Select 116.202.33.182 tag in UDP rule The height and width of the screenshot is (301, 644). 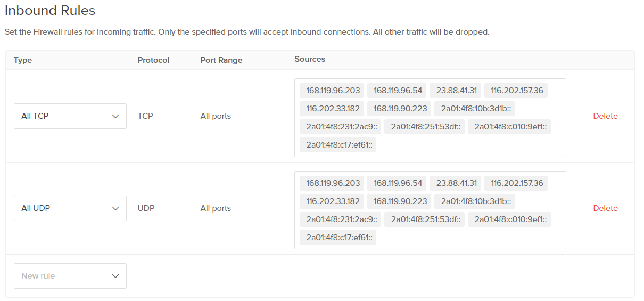(333, 201)
